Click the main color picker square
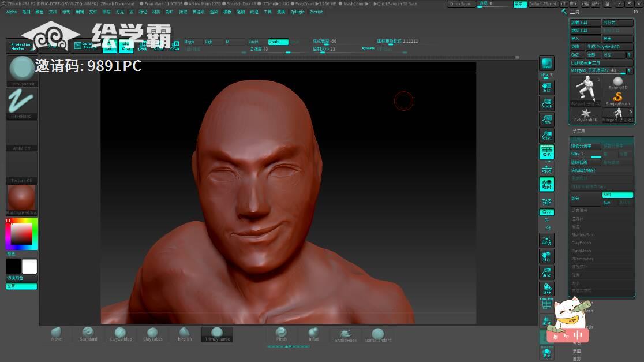The image size is (644, 362). tap(21, 233)
